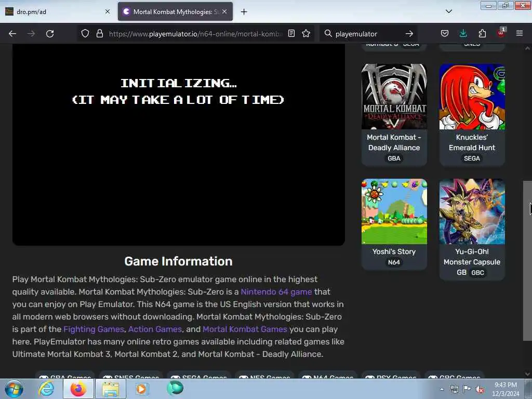532x399 pixels.
Task: Launch Internet Explorer from taskbar
Action: click(46, 389)
